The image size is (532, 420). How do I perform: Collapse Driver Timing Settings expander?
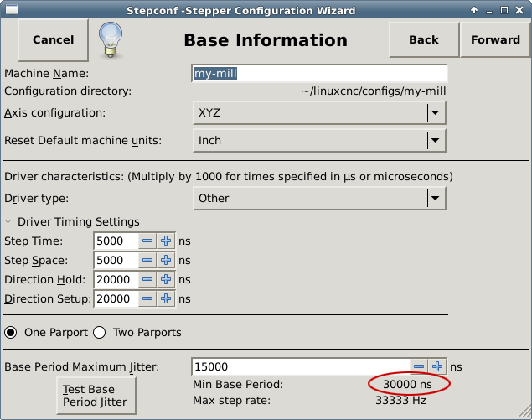point(8,221)
